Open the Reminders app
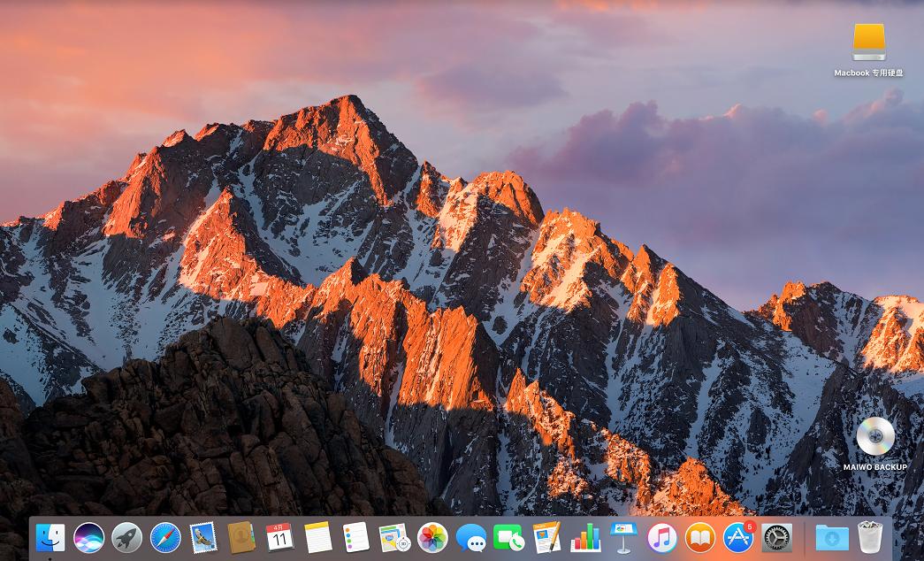The height and width of the screenshot is (561, 924). point(355,537)
